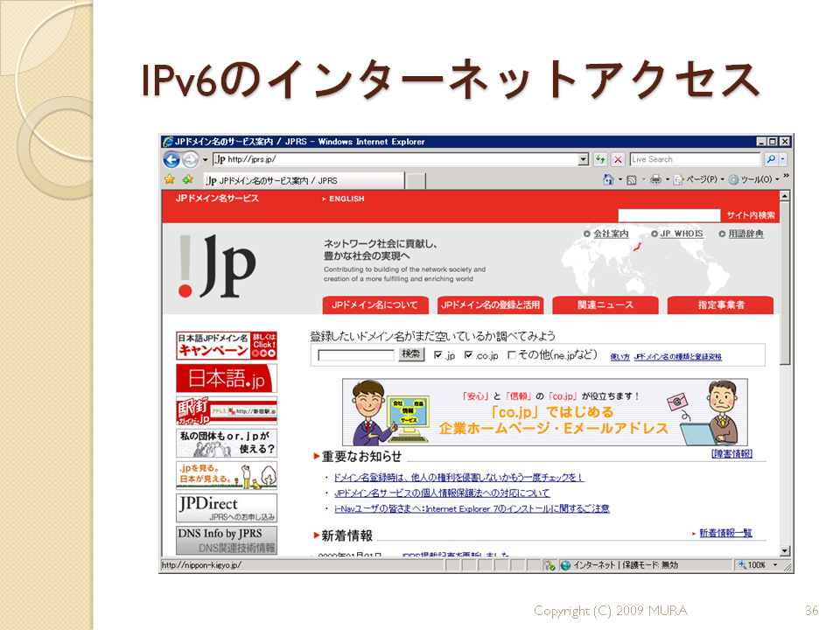Click the Internet zone globe icon

point(566,565)
